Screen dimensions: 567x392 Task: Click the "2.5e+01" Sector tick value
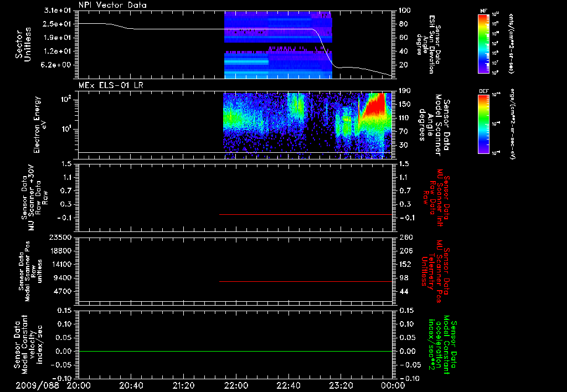click(58, 24)
